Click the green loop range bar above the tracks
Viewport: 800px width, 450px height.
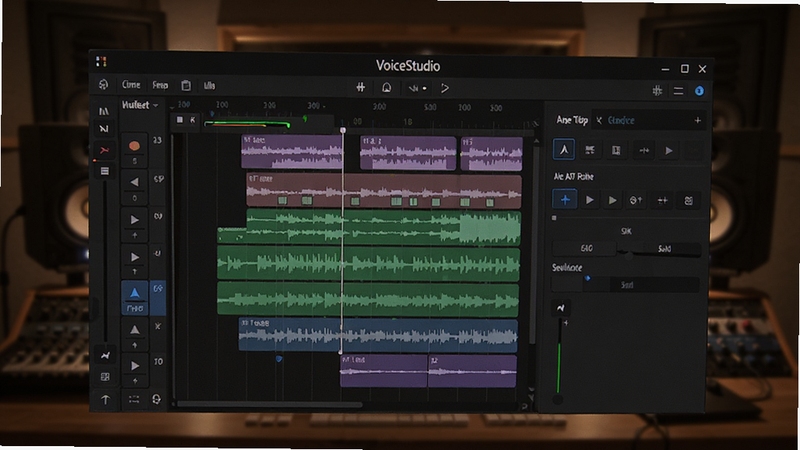click(x=247, y=124)
